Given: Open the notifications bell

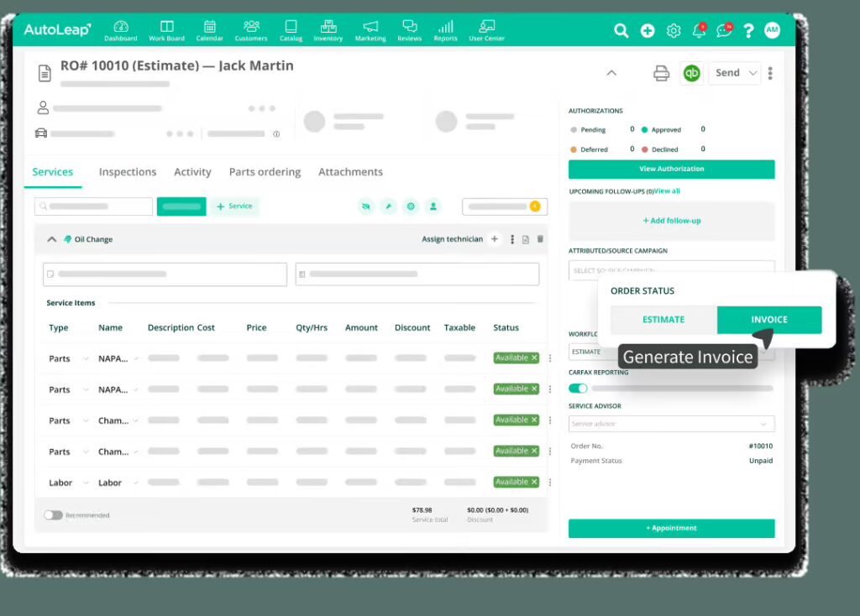Looking at the screenshot, I should (699, 29).
